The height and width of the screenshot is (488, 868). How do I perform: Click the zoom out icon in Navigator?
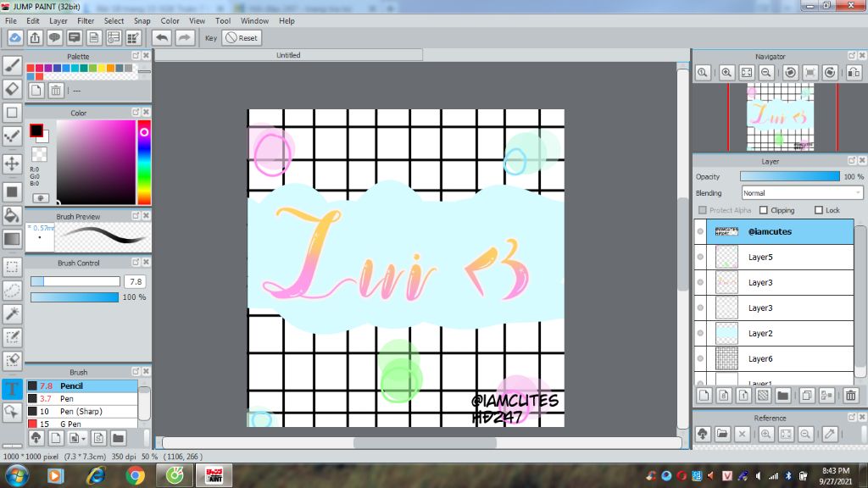[766, 73]
